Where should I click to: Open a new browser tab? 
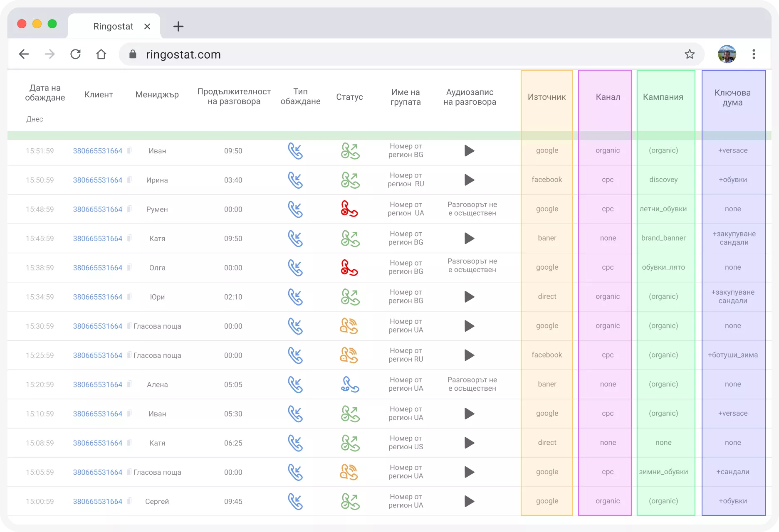pyautogui.click(x=178, y=27)
